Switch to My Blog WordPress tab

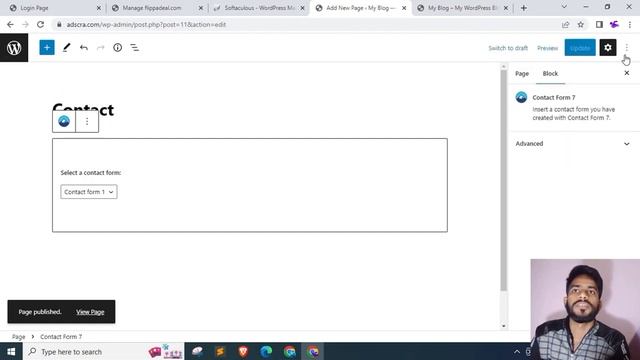coord(462,8)
